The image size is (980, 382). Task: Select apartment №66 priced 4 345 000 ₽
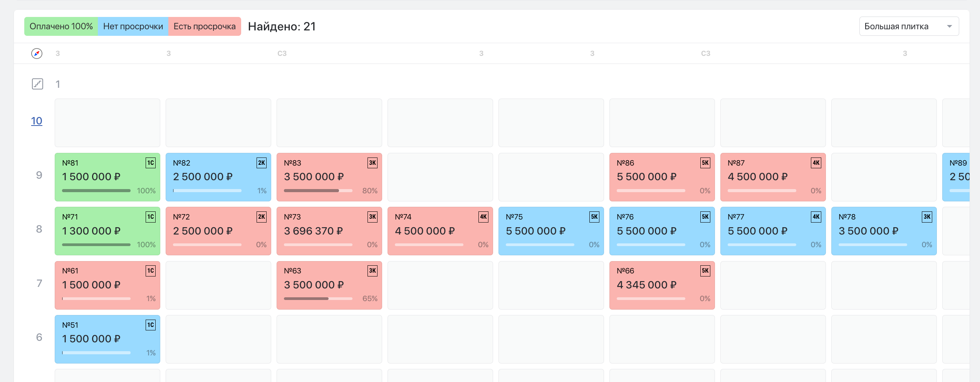coord(662,285)
